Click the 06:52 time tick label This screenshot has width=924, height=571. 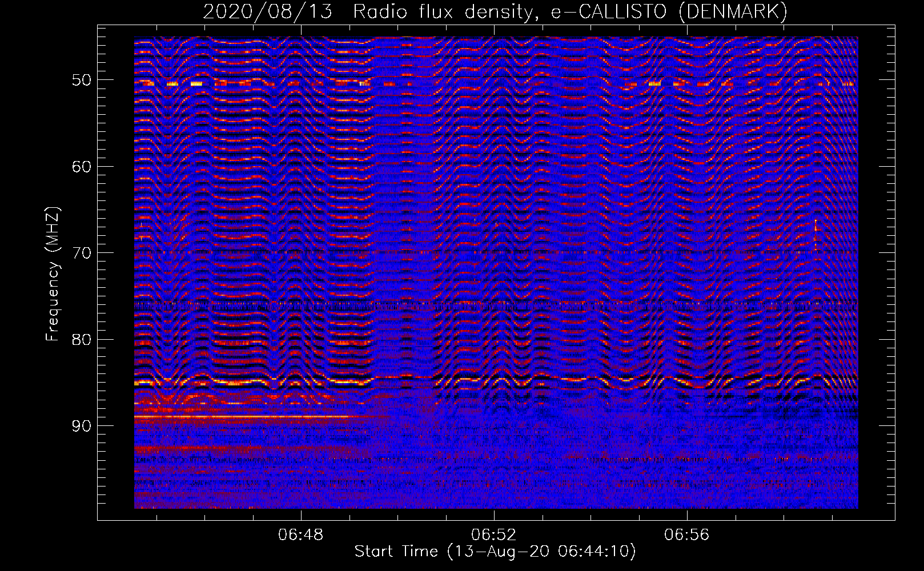tap(493, 535)
